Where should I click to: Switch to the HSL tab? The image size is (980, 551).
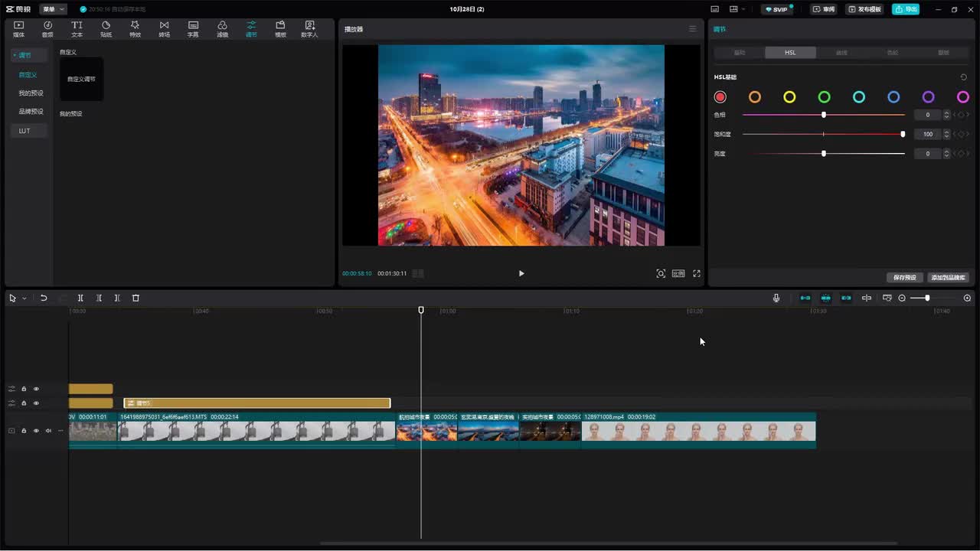[x=790, y=53]
